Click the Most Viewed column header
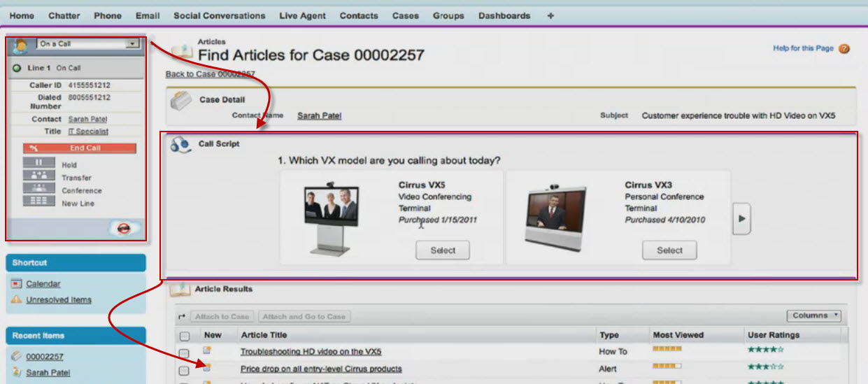The height and width of the screenshot is (384, 868). 678,335
